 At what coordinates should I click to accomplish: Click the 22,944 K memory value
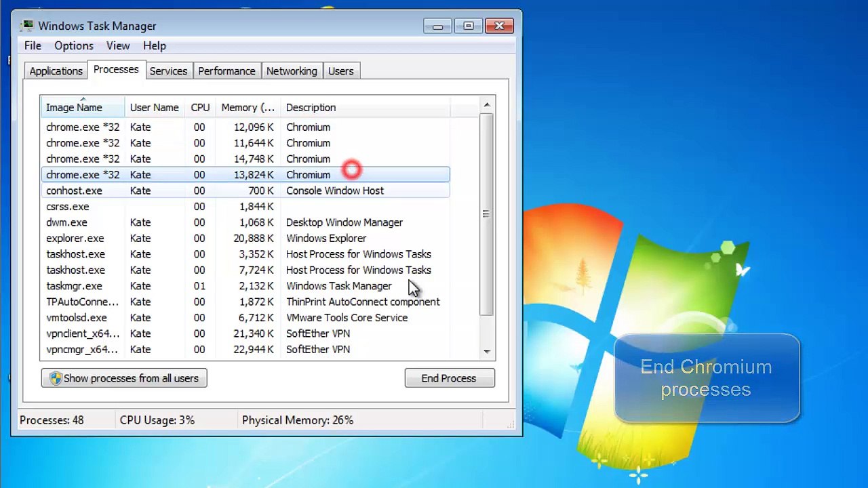tap(253, 350)
